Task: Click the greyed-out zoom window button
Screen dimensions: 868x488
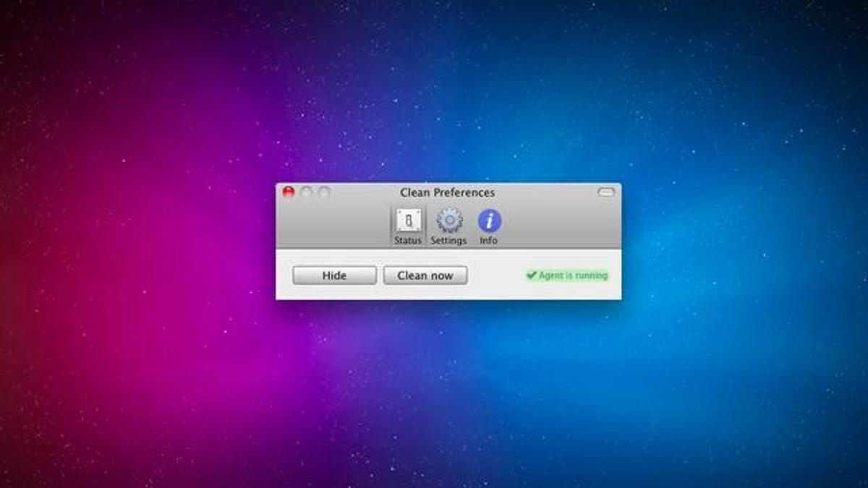Action: [x=324, y=192]
